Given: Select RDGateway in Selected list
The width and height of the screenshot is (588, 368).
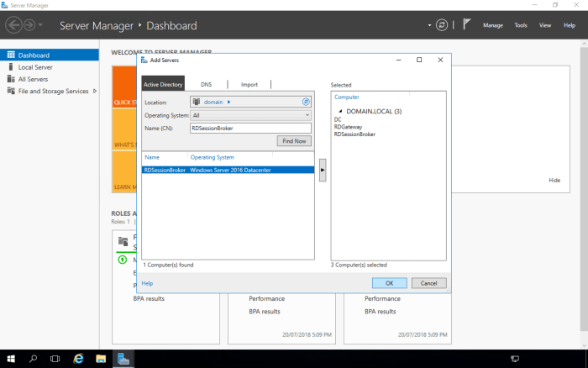Looking at the screenshot, I should pyautogui.click(x=348, y=127).
